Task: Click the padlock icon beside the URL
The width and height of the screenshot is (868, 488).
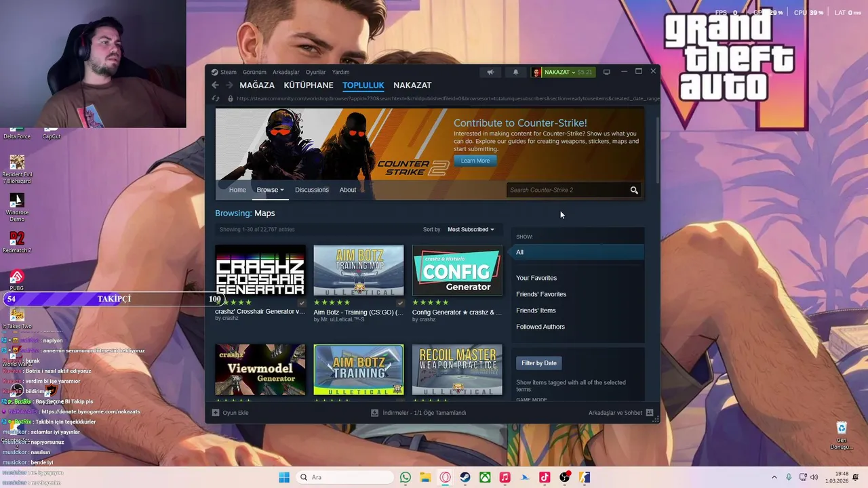Action: click(231, 98)
